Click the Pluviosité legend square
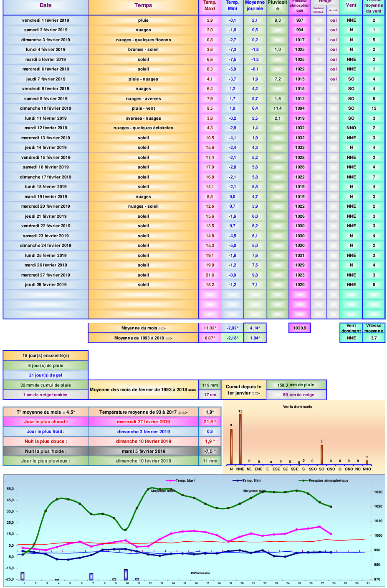Viewport: 387px width, 588px height. pyautogui.click(x=192, y=573)
